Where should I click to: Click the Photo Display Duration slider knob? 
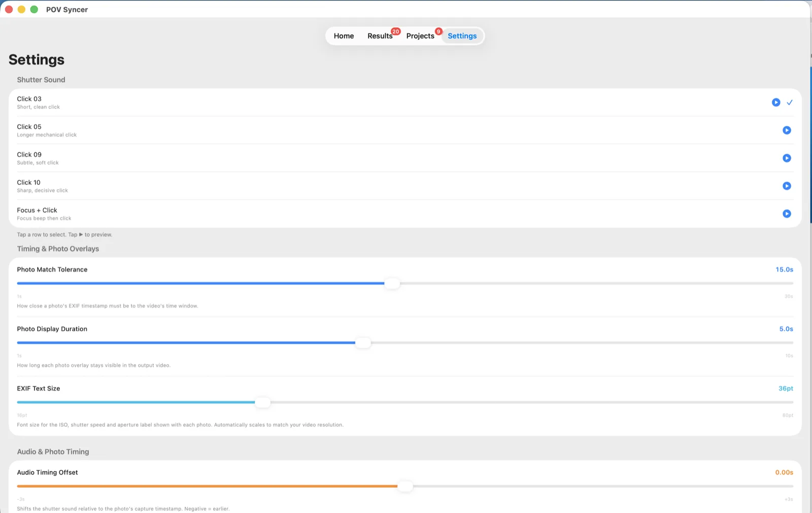[x=363, y=343]
